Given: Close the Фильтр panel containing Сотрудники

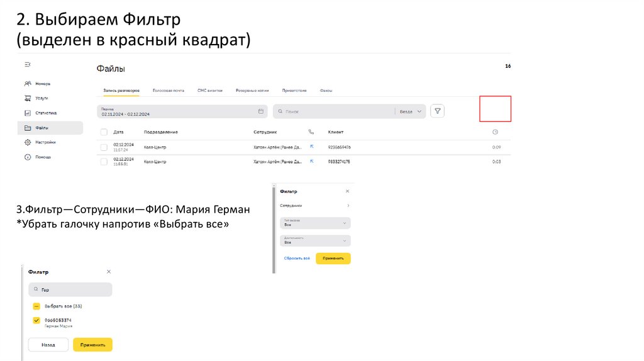Looking at the screenshot, I should coord(347,191).
